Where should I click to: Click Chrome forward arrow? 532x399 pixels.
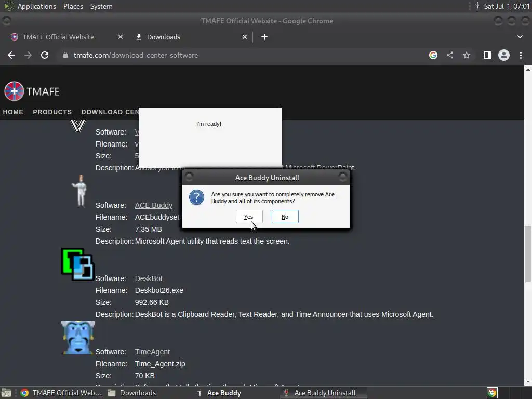[x=28, y=55]
